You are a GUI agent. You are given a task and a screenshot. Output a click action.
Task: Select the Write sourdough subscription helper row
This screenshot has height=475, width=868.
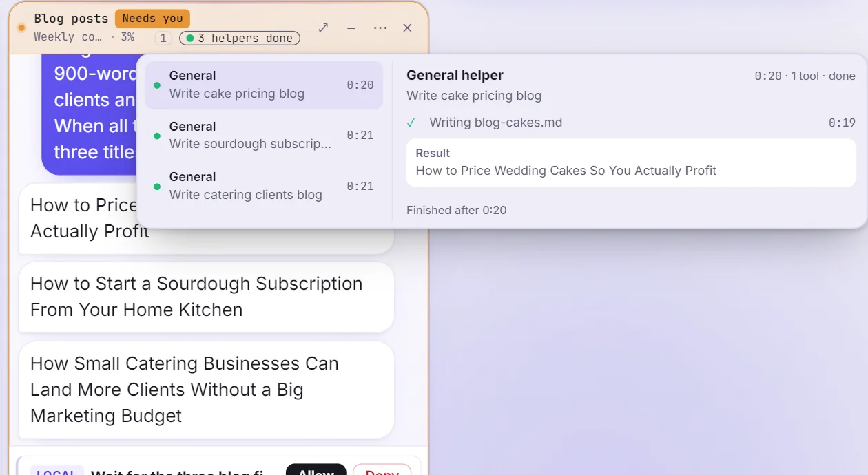click(x=264, y=135)
